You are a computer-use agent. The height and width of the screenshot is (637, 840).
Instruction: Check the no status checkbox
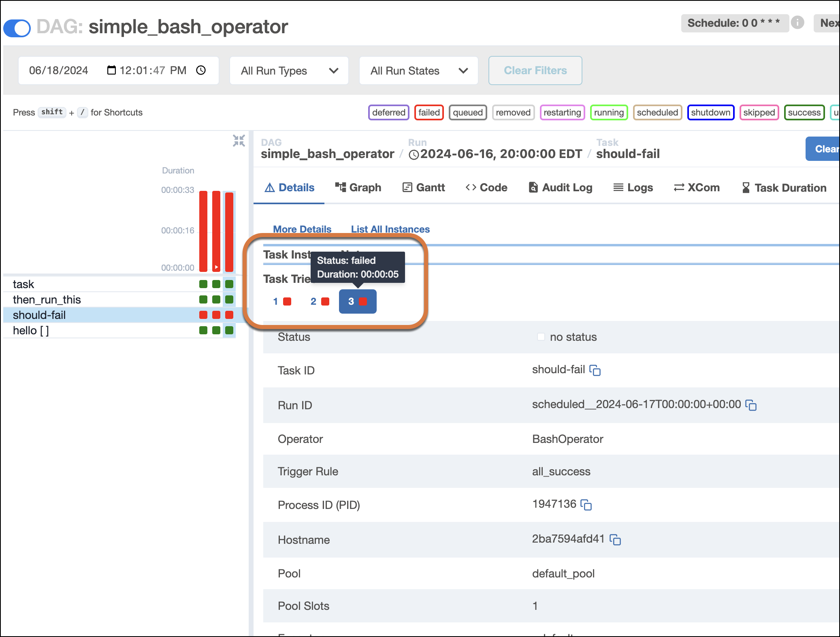tap(541, 336)
